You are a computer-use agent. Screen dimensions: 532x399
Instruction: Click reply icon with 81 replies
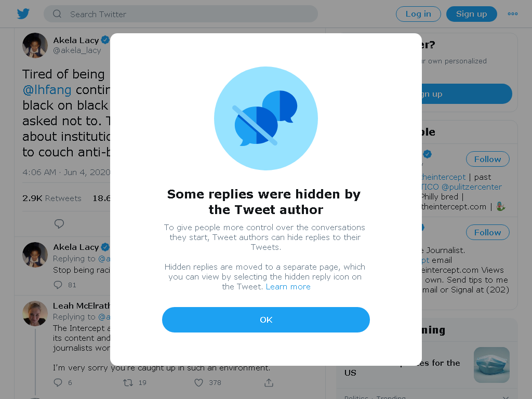(x=58, y=285)
